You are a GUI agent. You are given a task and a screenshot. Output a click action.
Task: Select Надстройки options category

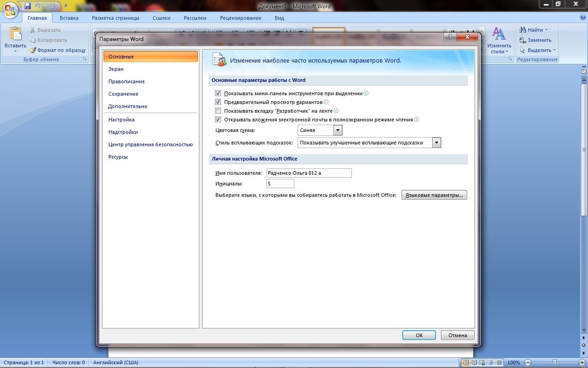tap(151, 132)
